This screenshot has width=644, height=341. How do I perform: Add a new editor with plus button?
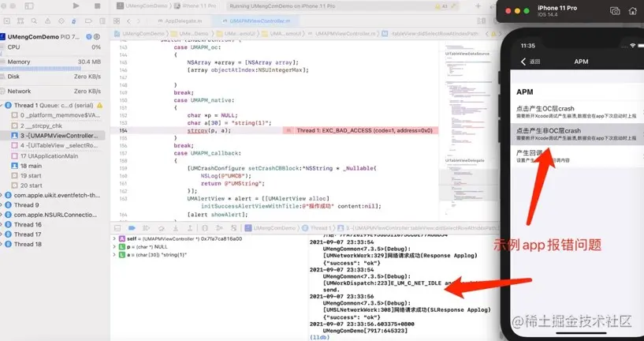click(478, 6)
